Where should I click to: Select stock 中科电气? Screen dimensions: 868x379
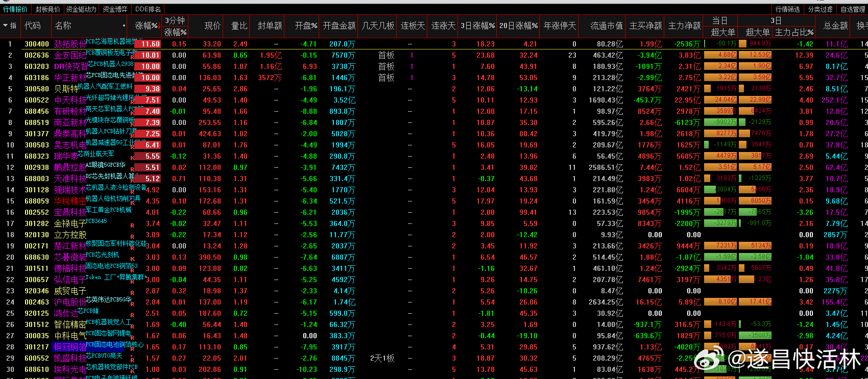tap(70, 336)
